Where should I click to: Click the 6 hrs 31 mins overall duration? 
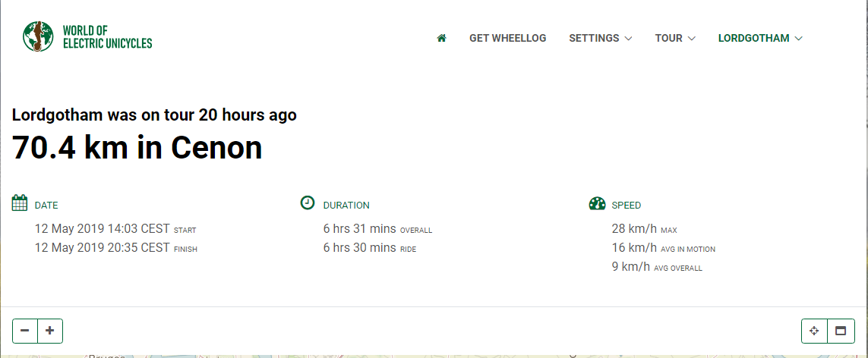click(359, 229)
